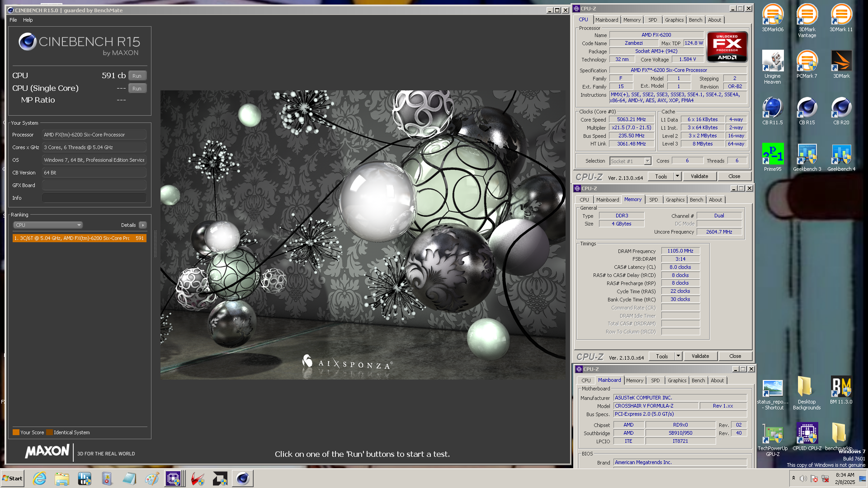Switch to the CPU tab in the bottom CPU-Z window
The height and width of the screenshot is (488, 868).
(x=586, y=380)
